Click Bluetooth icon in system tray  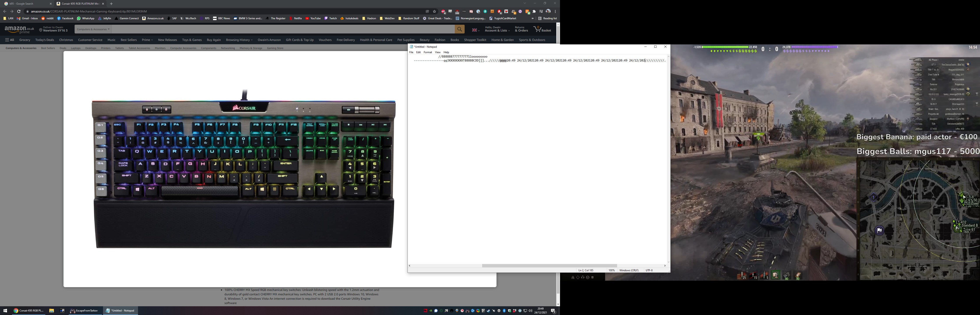[x=504, y=311]
